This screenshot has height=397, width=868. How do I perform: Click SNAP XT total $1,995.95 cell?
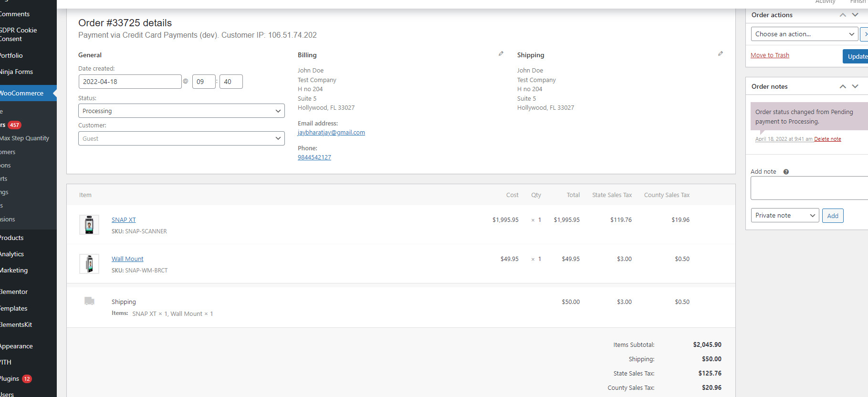[567, 220]
